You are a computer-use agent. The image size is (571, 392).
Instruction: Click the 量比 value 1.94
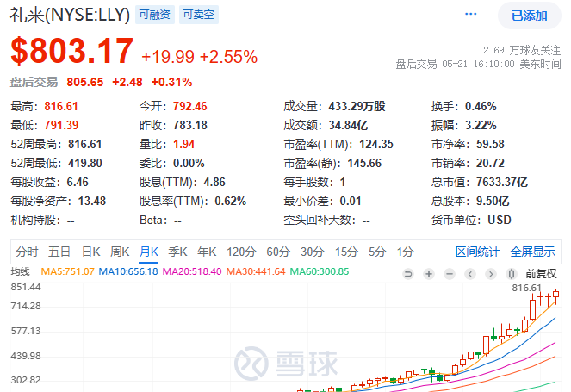(x=184, y=144)
